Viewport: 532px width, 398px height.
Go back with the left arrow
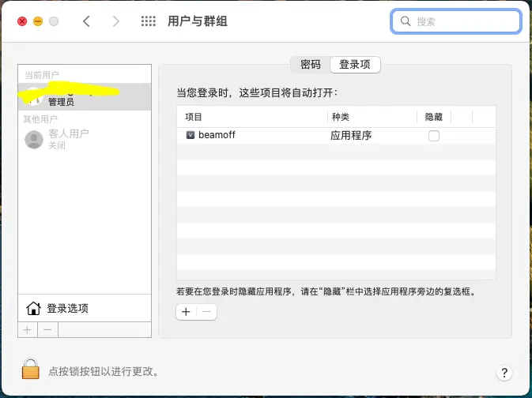(x=86, y=21)
